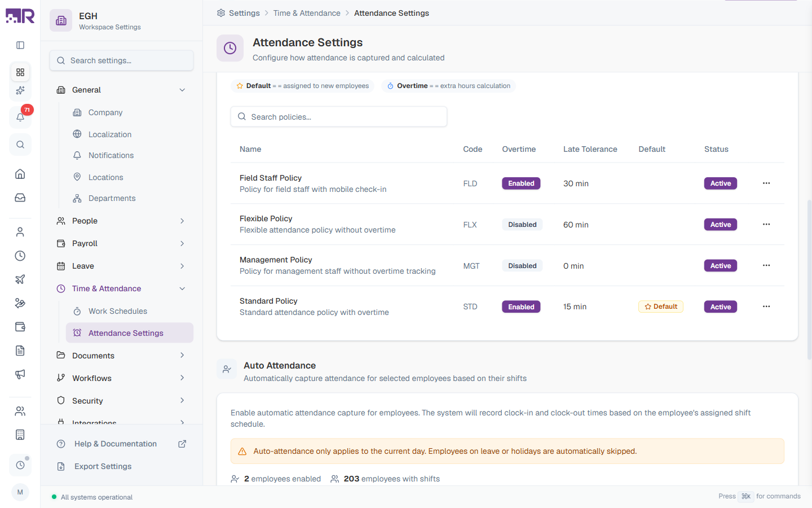The image size is (812, 508).
Task: Click the AI sparkle icon
Action: tap(20, 90)
